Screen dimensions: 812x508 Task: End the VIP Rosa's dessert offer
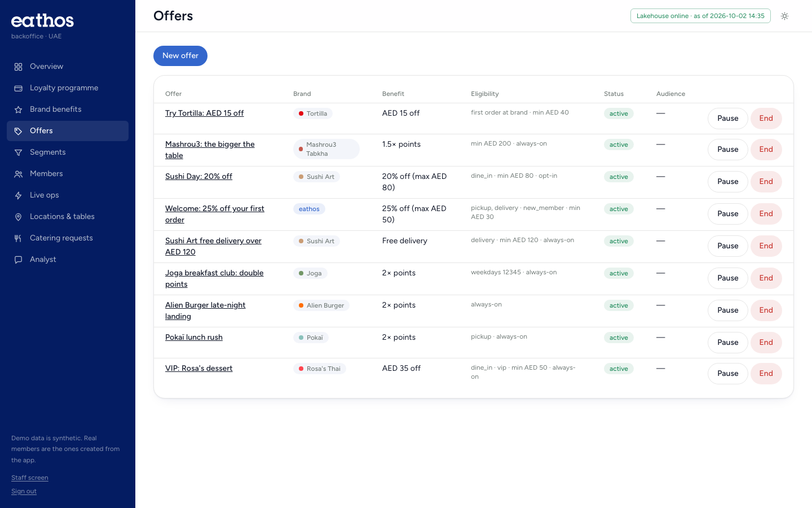[x=766, y=374]
